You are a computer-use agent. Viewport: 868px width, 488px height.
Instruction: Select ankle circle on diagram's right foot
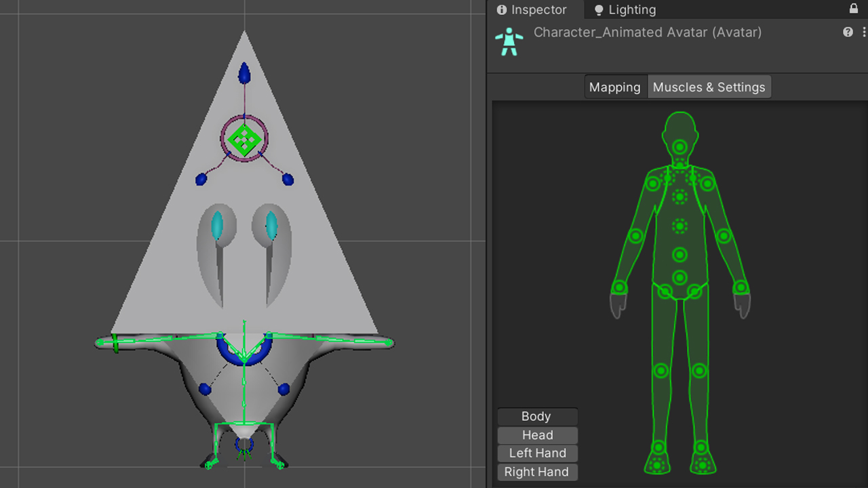click(701, 447)
